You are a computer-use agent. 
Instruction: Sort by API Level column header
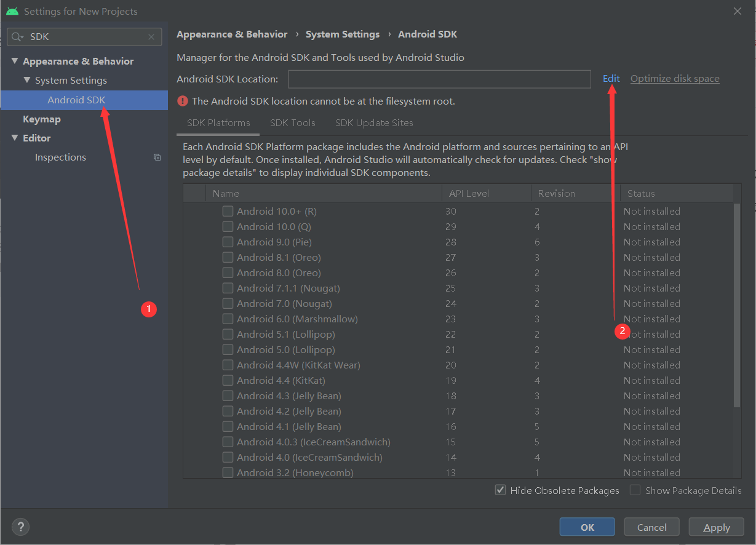point(486,193)
